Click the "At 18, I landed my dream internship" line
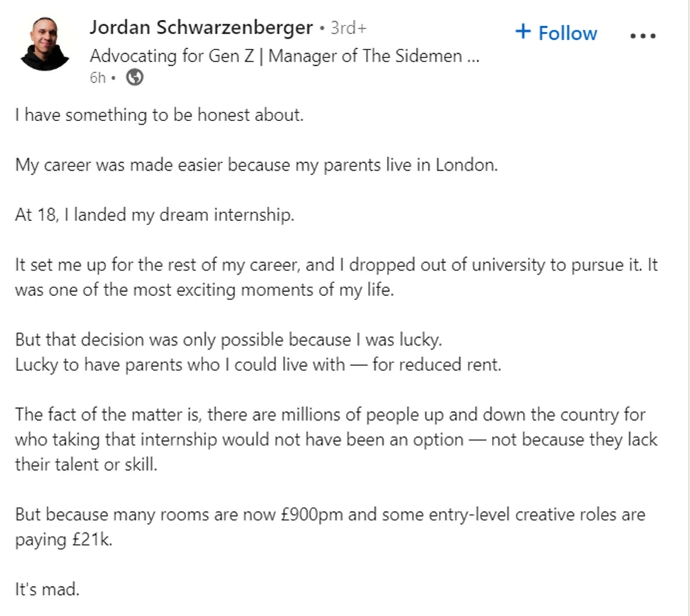The height and width of the screenshot is (616, 690). (x=154, y=215)
